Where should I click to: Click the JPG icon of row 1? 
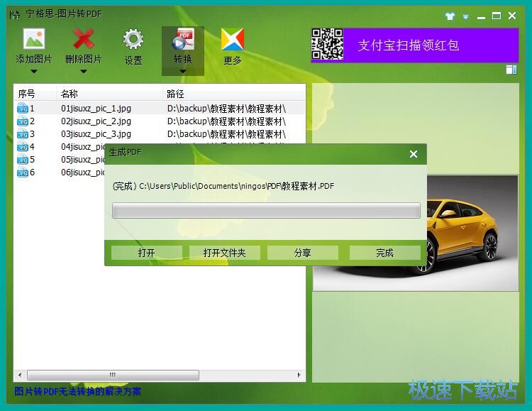(23, 109)
